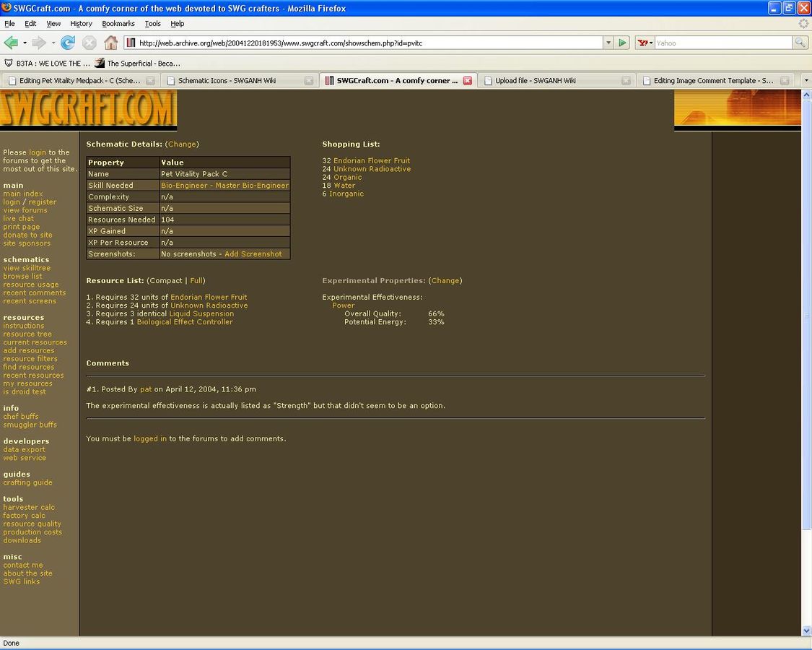Open the all-tabs list dropdown arrow
The height and width of the screenshot is (650, 812).
[806, 81]
